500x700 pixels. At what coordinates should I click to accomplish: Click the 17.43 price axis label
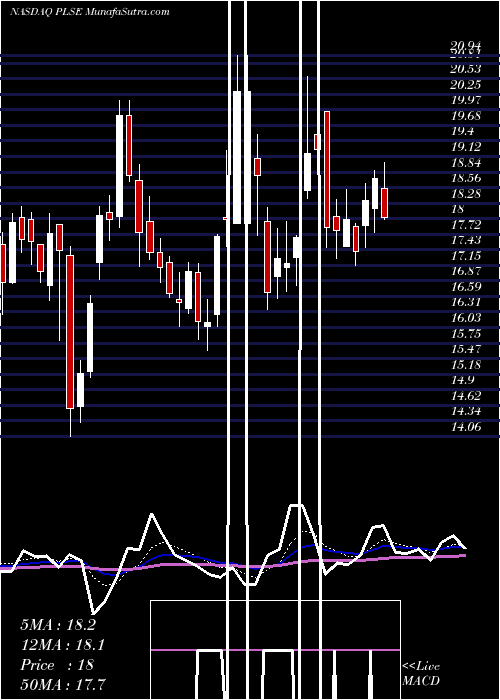click(466, 240)
